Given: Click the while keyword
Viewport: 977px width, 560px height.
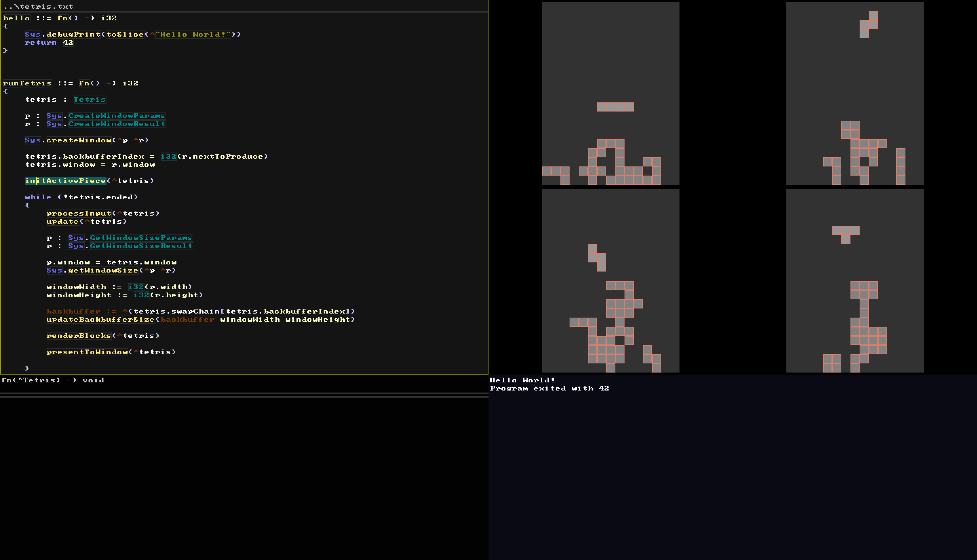Looking at the screenshot, I should pos(38,197).
